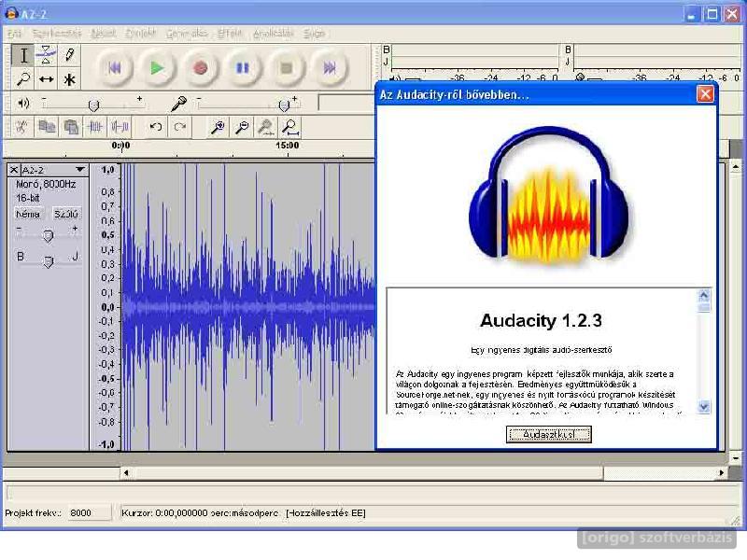Click the Zoom Out magnifier icon
The width and height of the screenshot is (747, 560).
tap(242, 127)
